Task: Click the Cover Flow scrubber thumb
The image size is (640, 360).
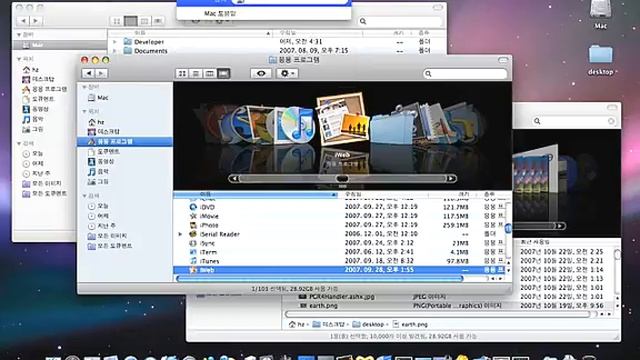Action: point(342,179)
